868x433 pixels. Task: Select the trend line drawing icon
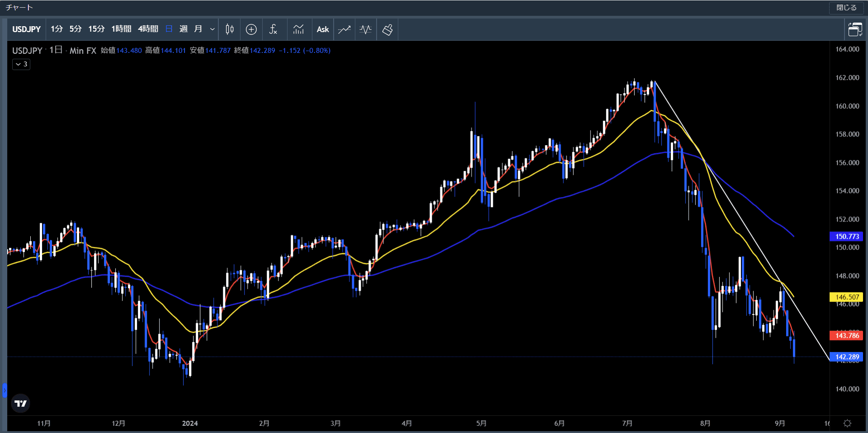coord(344,29)
